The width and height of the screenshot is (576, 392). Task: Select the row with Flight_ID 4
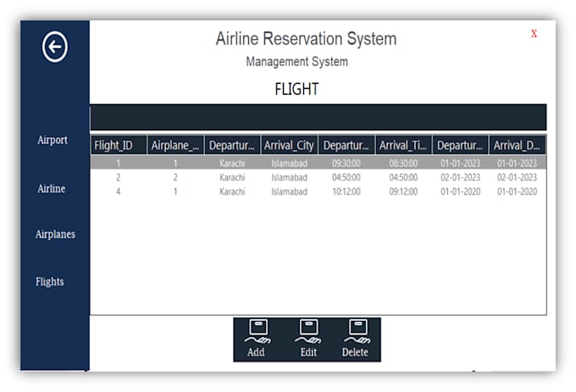click(318, 191)
